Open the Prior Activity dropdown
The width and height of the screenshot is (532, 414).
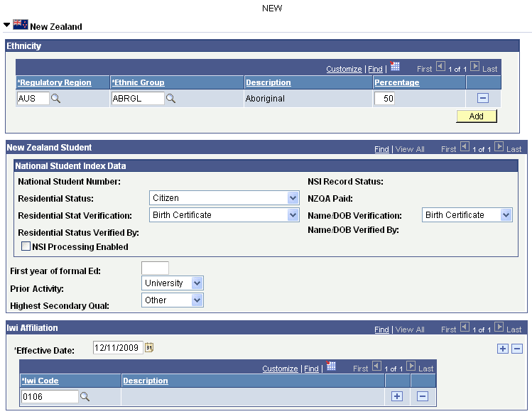pos(173,283)
